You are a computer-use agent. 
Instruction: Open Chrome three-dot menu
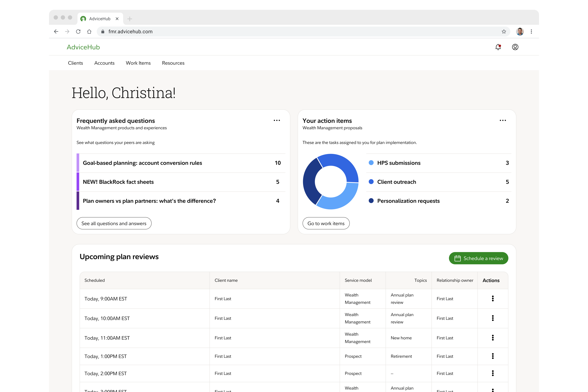[531, 32]
